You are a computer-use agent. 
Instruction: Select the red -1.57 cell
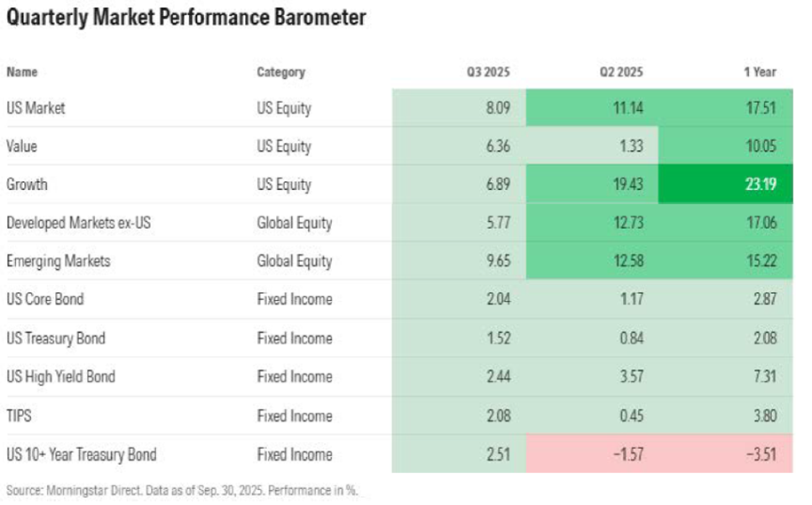(x=593, y=454)
